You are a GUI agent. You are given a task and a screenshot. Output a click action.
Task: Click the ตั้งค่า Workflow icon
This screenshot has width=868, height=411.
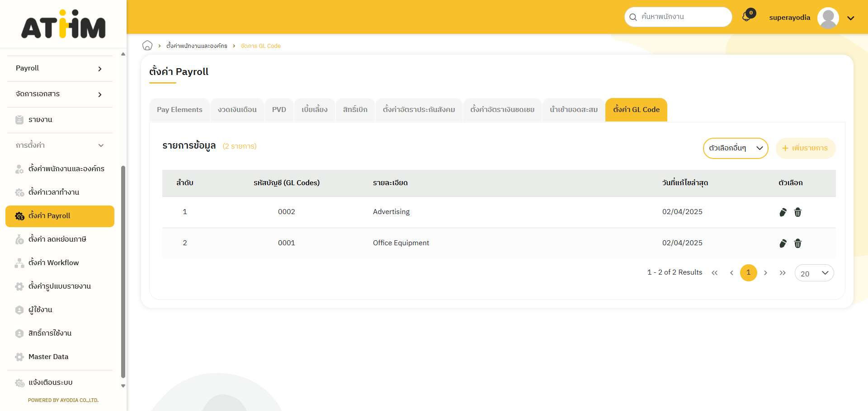19,263
